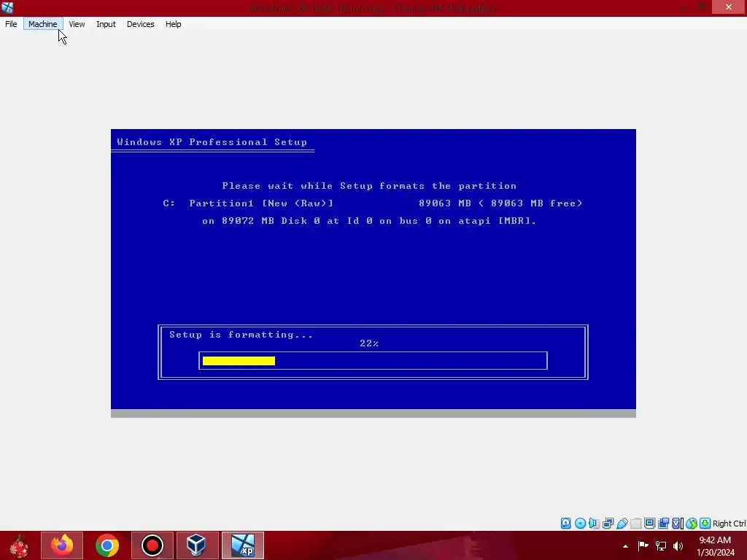Click the 'Windows XP Professional Setup' heading
The height and width of the screenshot is (560, 747).
coord(212,142)
